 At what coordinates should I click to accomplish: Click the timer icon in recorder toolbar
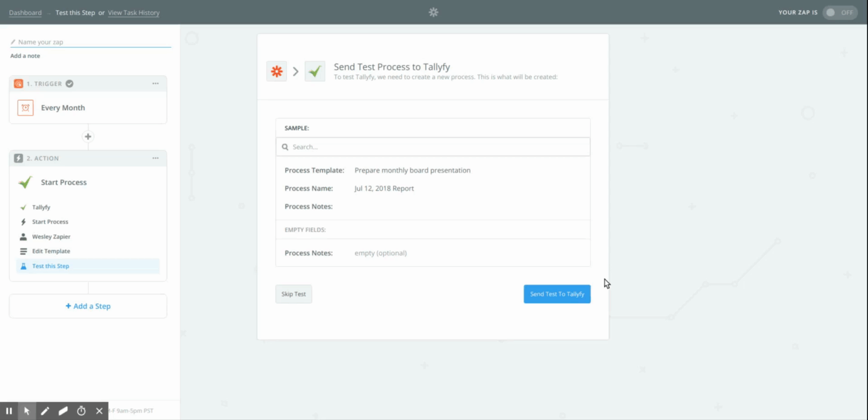tap(81, 411)
